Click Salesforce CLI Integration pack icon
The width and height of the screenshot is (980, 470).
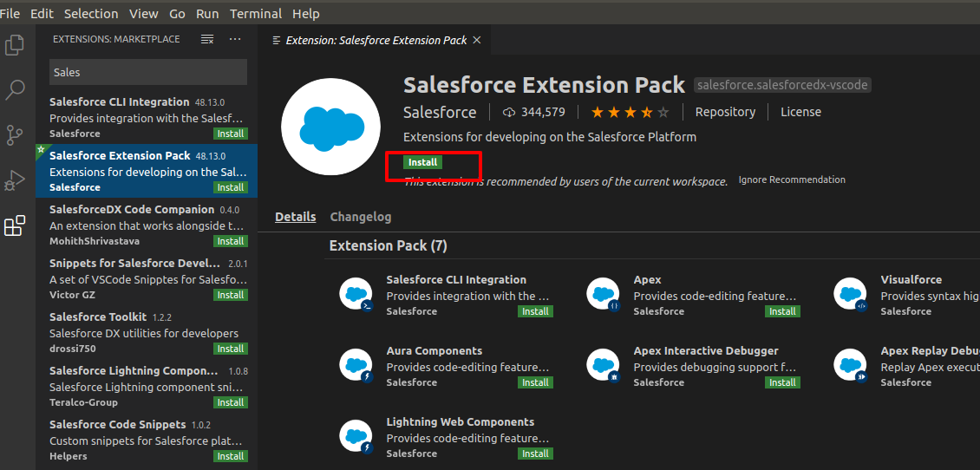pos(356,294)
